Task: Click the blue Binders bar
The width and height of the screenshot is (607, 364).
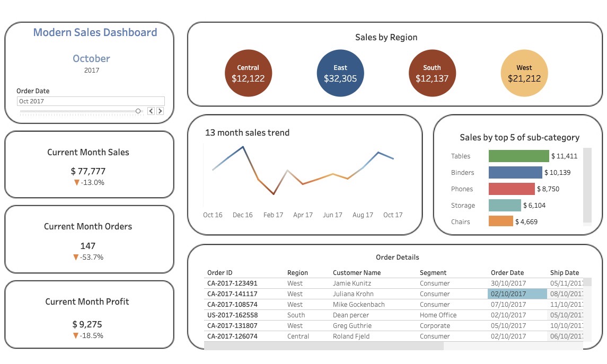Action: (x=515, y=172)
